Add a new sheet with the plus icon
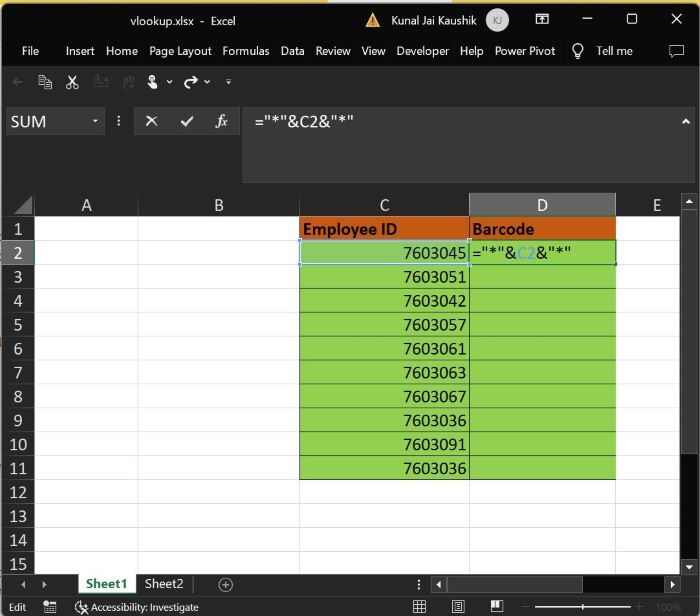Viewport: 700px width, 616px height. coord(225,584)
